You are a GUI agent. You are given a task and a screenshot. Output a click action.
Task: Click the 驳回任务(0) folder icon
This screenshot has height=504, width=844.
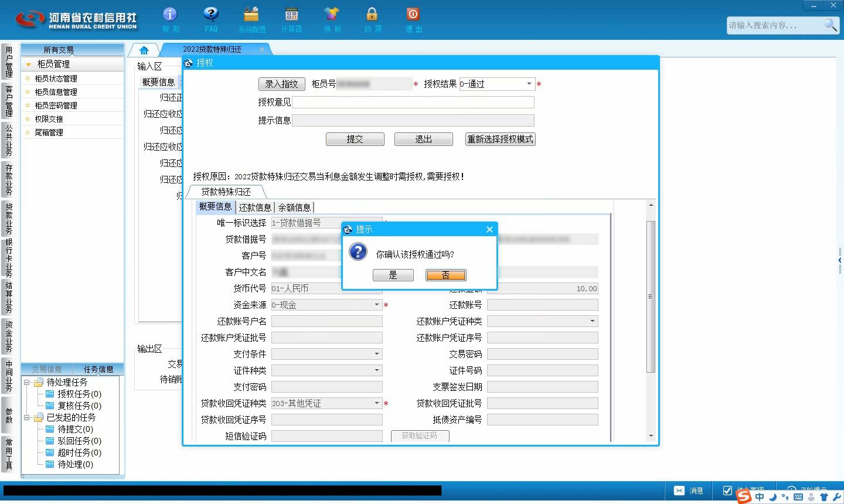click(50, 441)
